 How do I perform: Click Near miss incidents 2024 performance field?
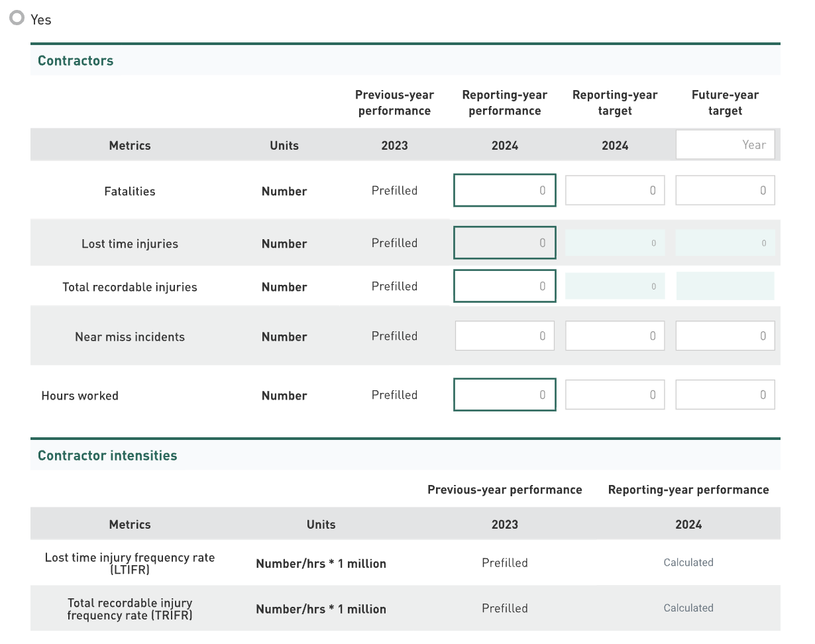504,336
